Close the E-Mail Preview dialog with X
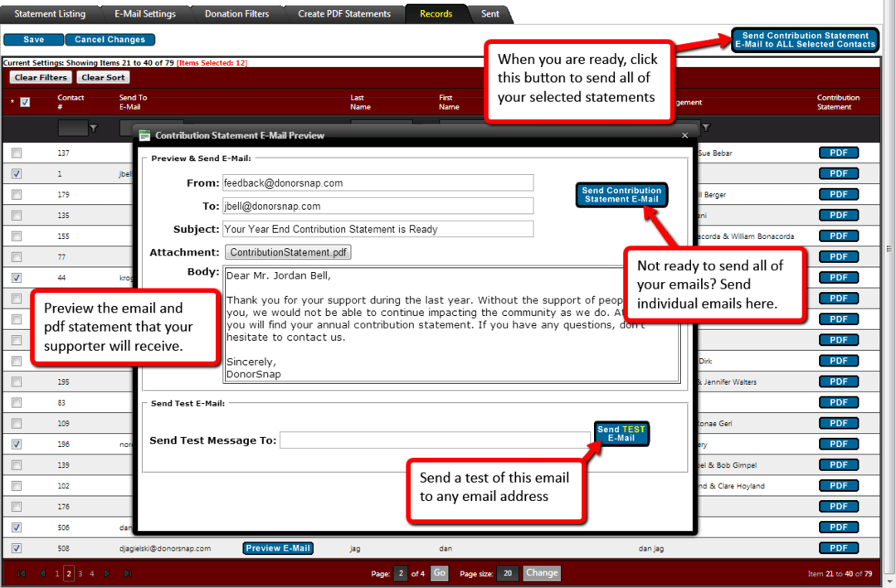Screen dimensions: 896x588 pyautogui.click(x=684, y=135)
